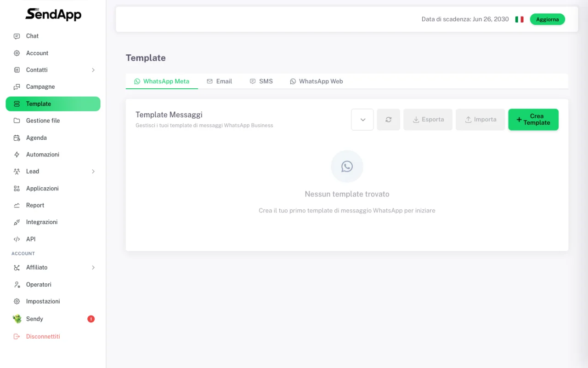The image size is (588, 368).
Task: Click the Impostazioni gear icon
Action: pyautogui.click(x=17, y=301)
